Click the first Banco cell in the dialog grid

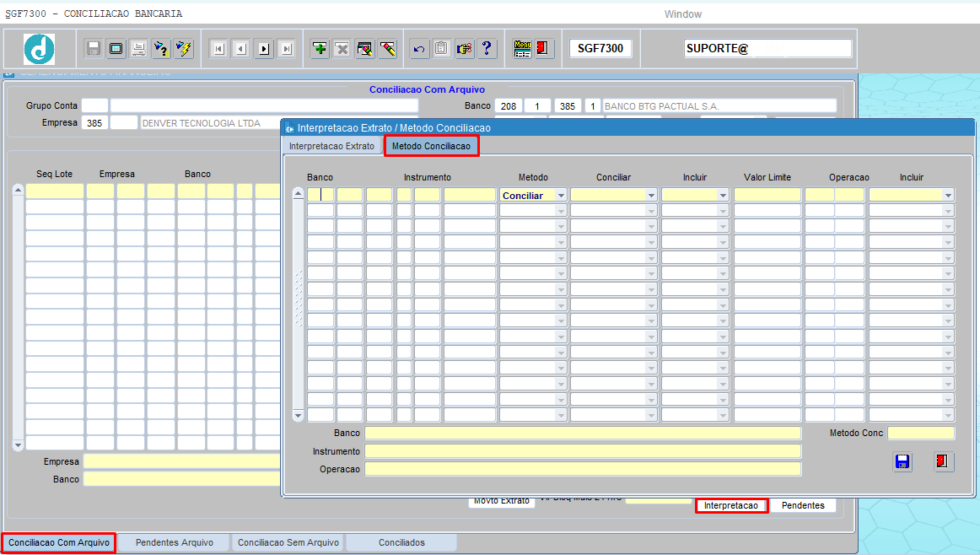tap(320, 195)
